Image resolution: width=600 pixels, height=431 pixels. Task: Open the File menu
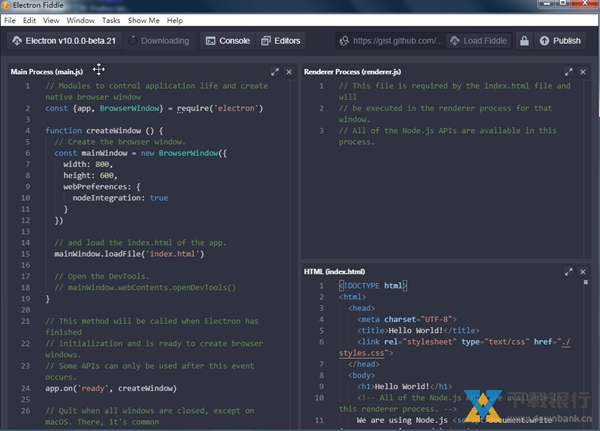[x=10, y=20]
